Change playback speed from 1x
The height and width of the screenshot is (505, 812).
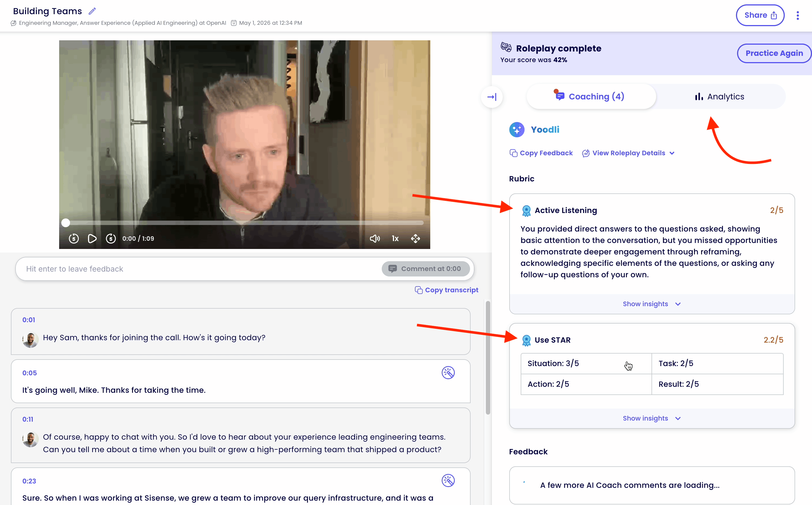(395, 239)
